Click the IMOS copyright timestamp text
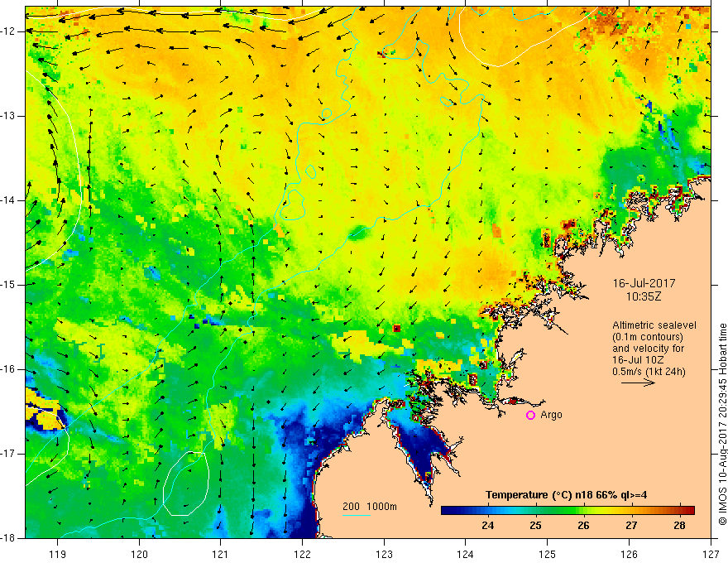The height and width of the screenshot is (563, 728). click(x=722, y=424)
